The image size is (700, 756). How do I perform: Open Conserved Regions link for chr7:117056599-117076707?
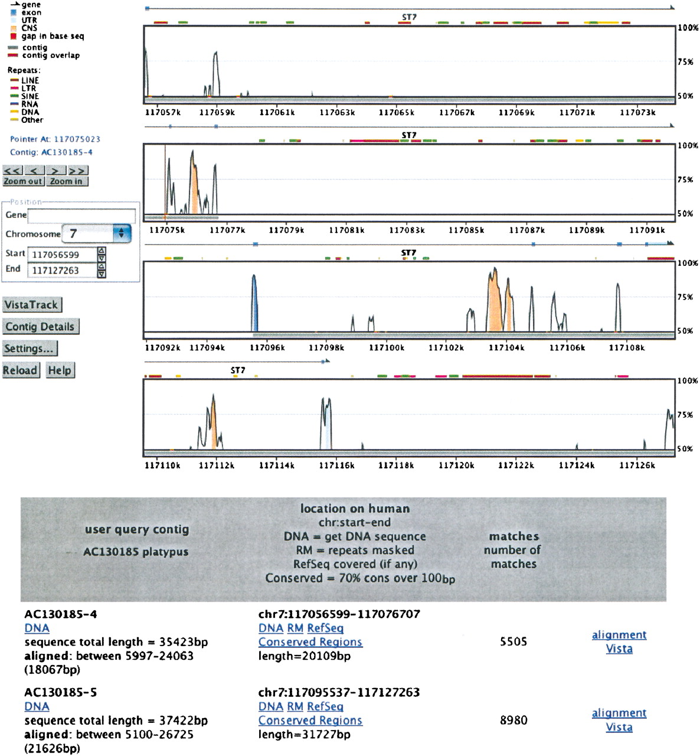pyautogui.click(x=310, y=642)
